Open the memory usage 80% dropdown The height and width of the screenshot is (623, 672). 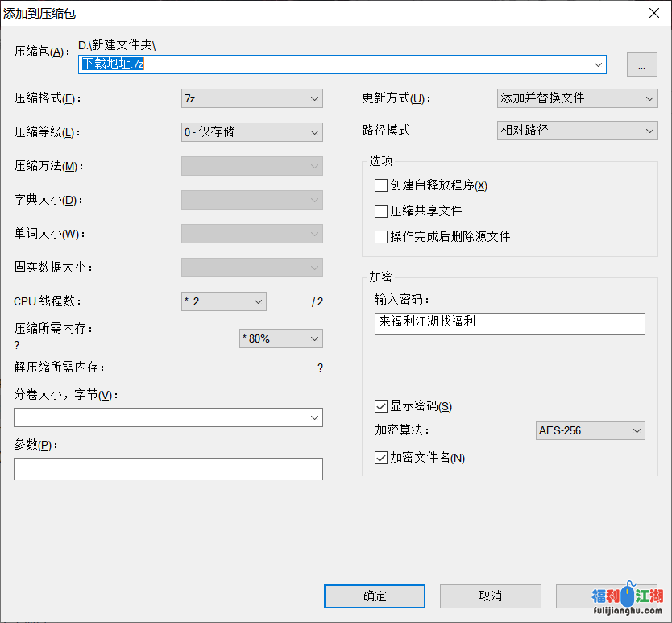[281, 338]
